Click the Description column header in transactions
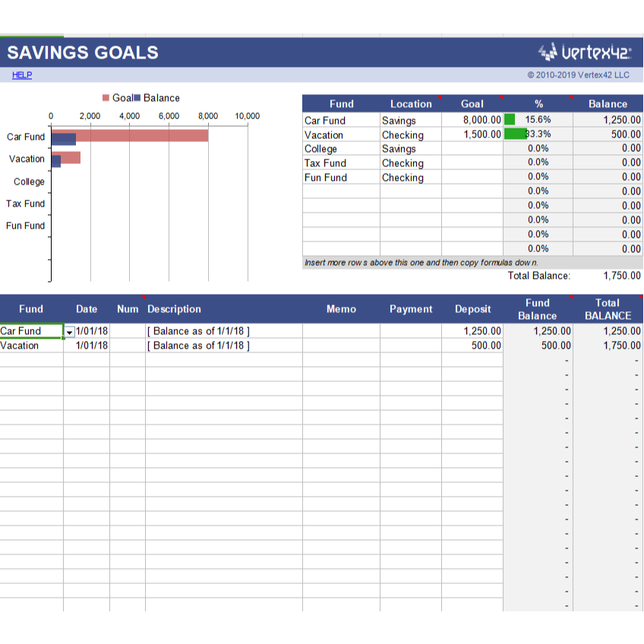The width and height of the screenshot is (644, 644). tap(175, 309)
